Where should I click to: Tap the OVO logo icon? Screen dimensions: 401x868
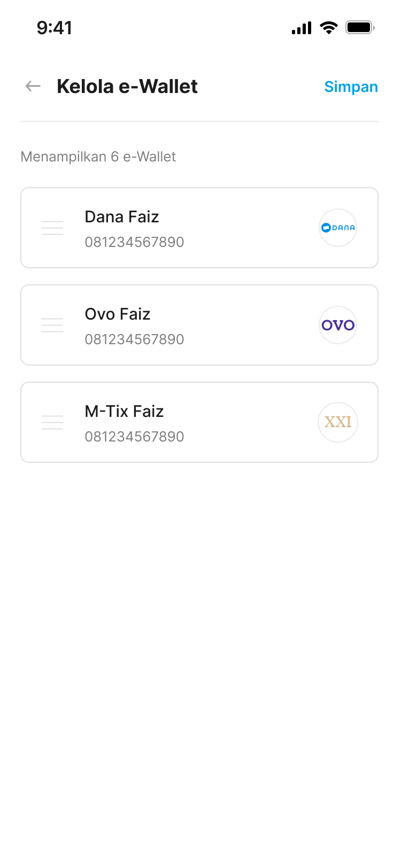[x=338, y=325]
